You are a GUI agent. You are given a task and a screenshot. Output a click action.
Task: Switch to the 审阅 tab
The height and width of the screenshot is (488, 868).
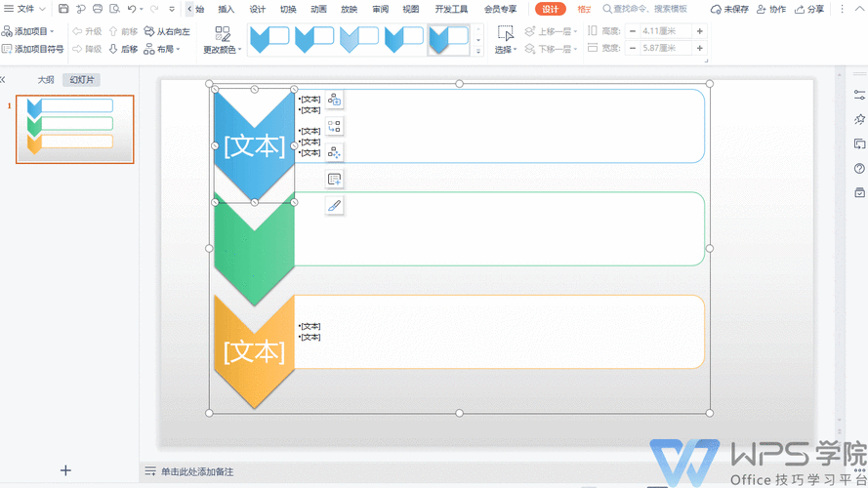380,10
